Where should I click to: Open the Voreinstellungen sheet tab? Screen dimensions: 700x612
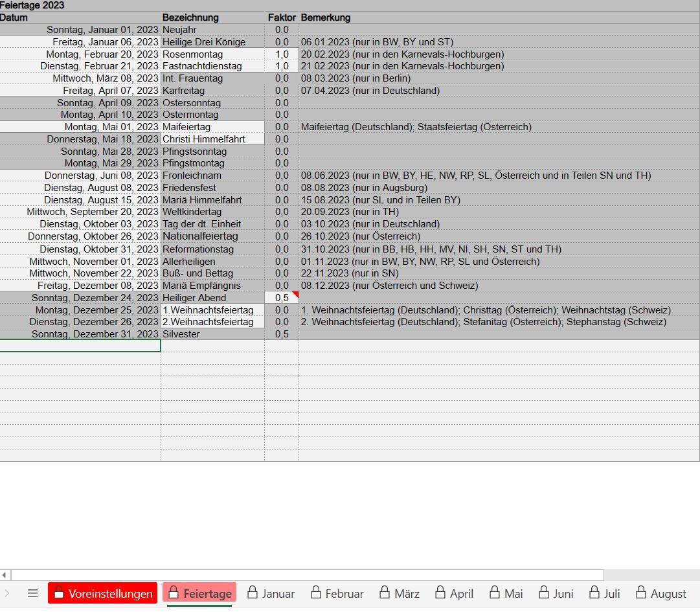[x=103, y=593]
